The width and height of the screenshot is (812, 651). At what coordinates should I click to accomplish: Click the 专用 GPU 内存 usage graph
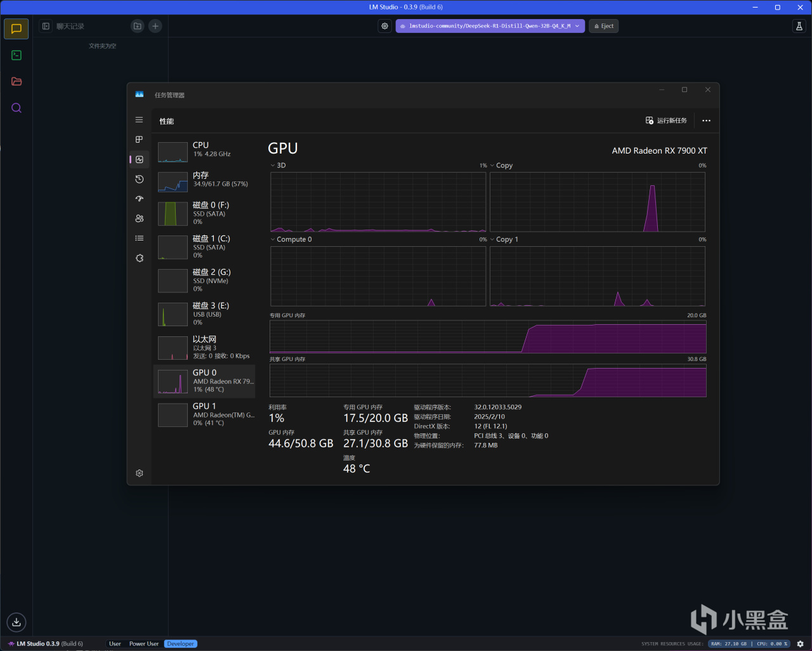point(488,336)
